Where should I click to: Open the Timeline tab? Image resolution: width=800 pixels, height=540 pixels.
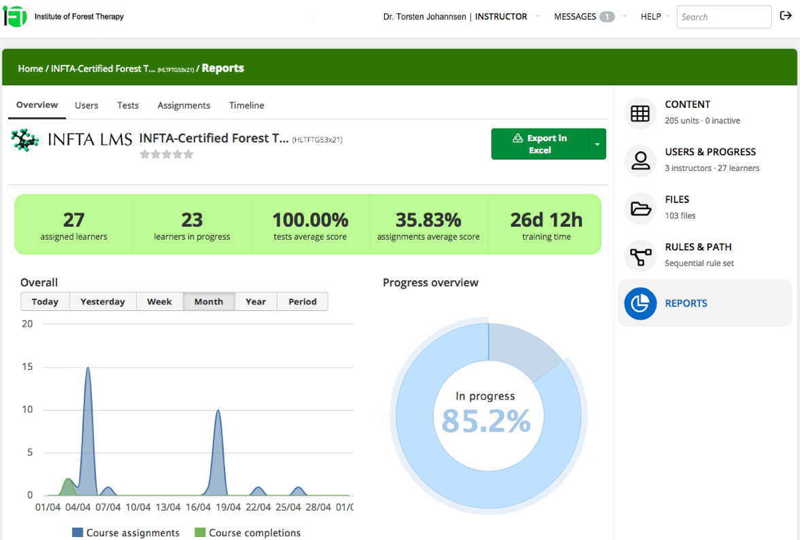point(246,105)
